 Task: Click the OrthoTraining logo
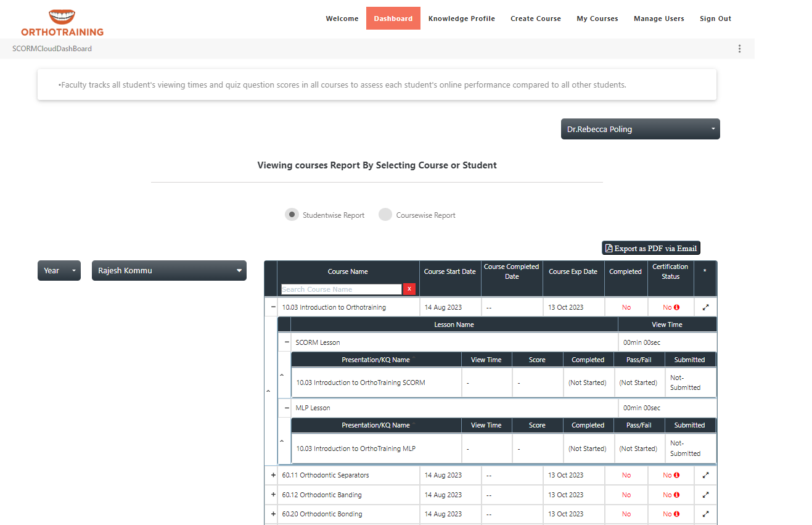(x=62, y=22)
